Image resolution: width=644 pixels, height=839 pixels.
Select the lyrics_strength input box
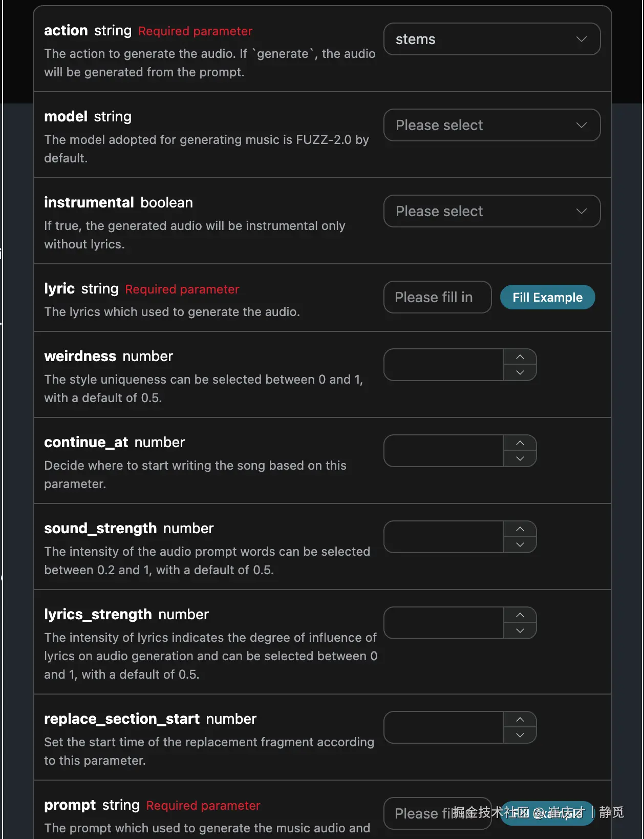point(444,623)
